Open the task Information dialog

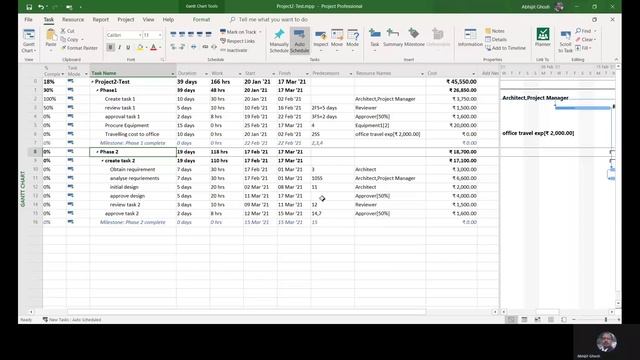pyautogui.click(x=470, y=38)
